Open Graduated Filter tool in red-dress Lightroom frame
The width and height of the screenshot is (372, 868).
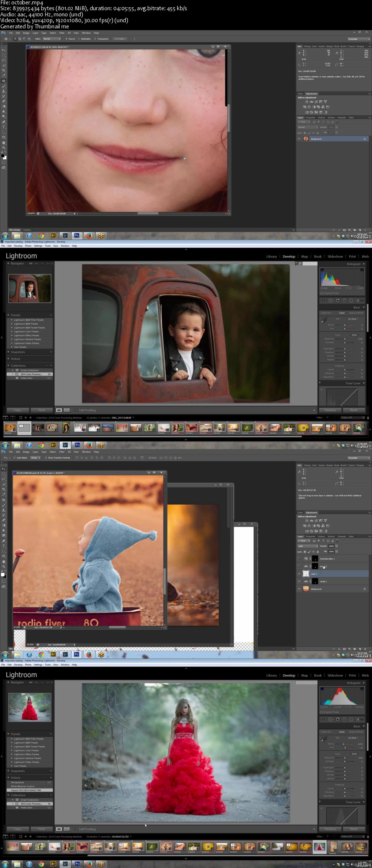click(344, 719)
